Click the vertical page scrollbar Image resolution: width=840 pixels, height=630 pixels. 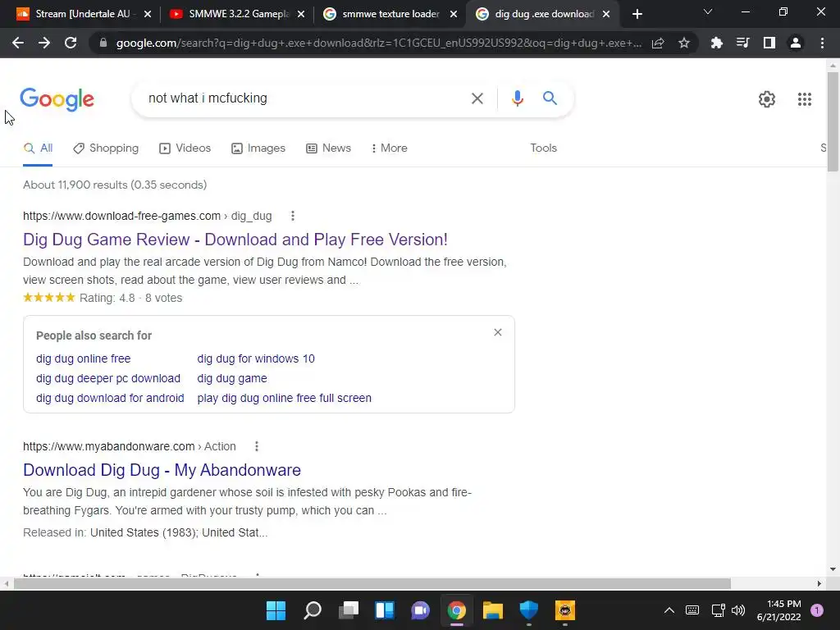[x=833, y=122]
